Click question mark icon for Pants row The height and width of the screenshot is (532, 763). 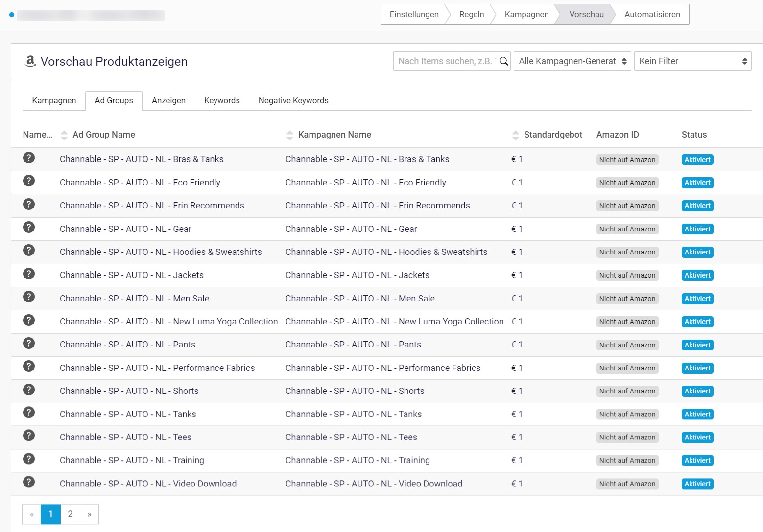29,343
